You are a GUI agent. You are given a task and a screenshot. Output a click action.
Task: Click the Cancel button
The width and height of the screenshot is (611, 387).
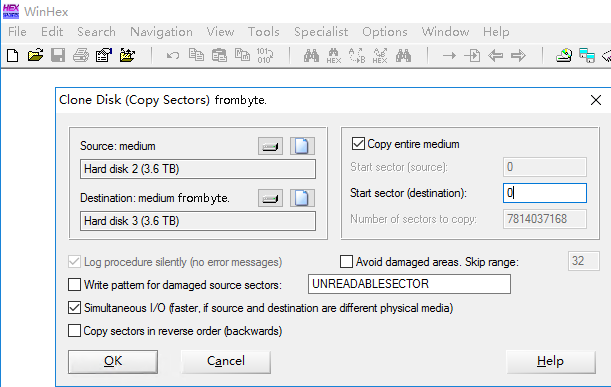226,362
